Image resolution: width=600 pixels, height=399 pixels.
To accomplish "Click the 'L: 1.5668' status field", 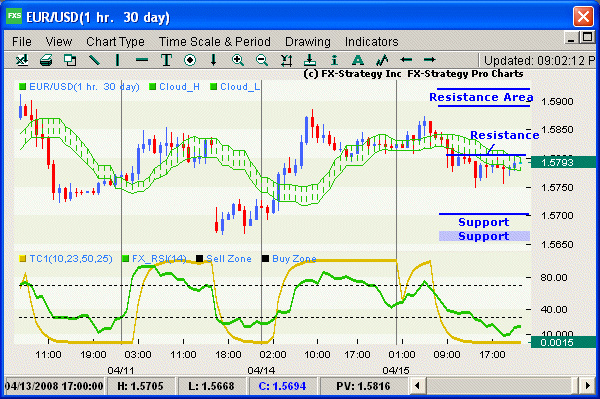I will [x=211, y=386].
